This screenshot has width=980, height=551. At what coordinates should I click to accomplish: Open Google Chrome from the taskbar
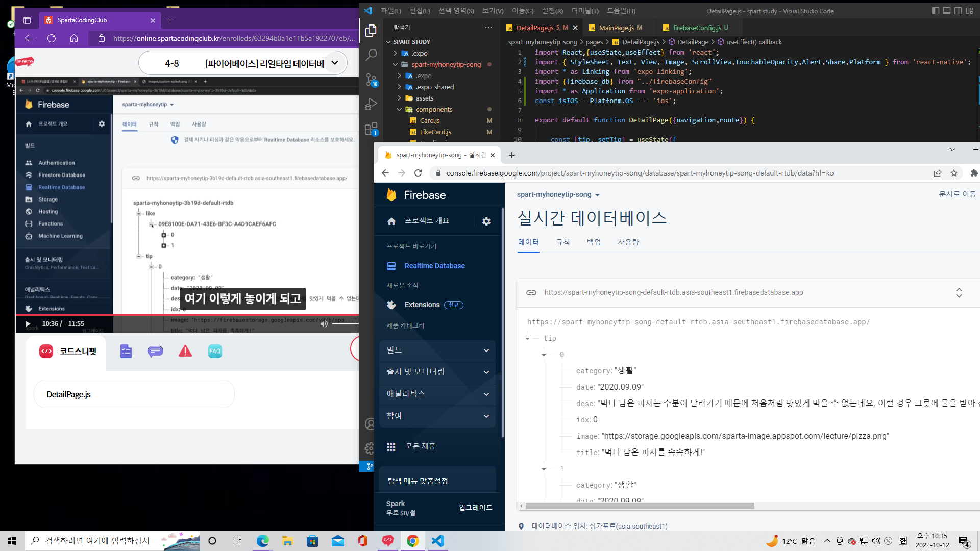[413, 541]
